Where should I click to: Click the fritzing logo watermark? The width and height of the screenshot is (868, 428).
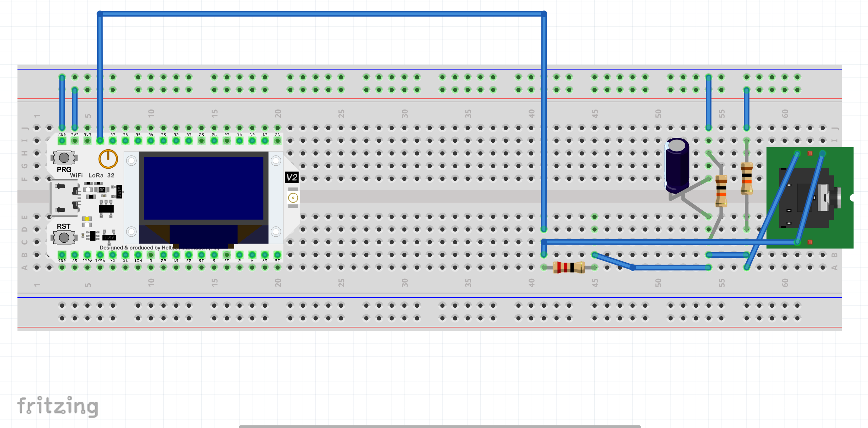(58, 406)
